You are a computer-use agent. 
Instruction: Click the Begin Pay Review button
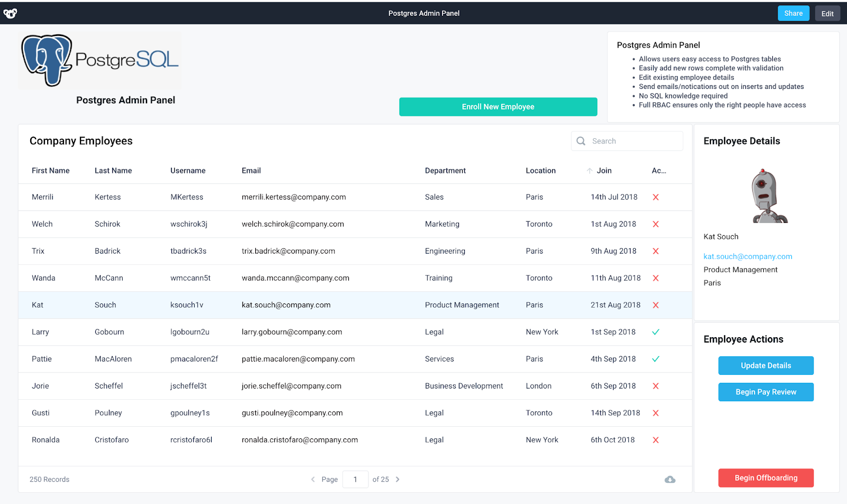tap(765, 392)
